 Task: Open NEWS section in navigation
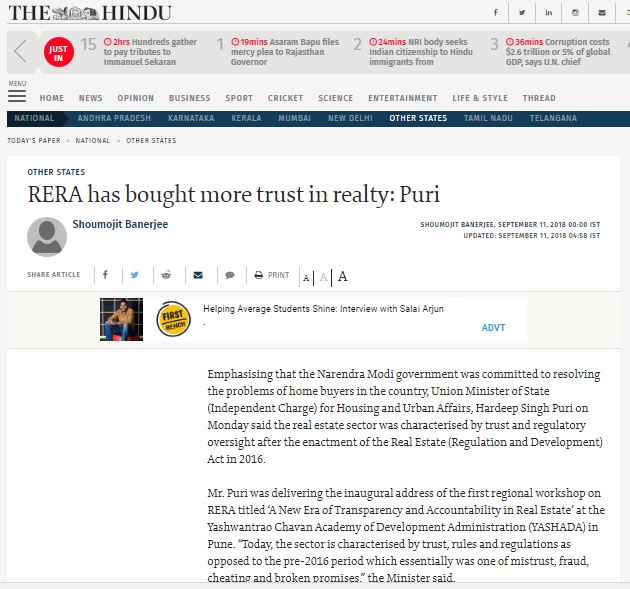click(90, 98)
